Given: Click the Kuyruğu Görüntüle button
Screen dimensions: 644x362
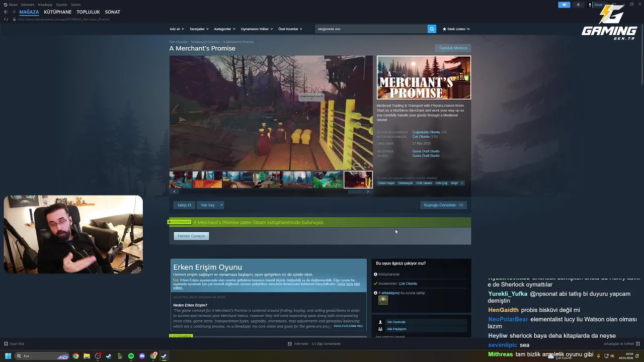Looking at the screenshot, I should pyautogui.click(x=443, y=205).
